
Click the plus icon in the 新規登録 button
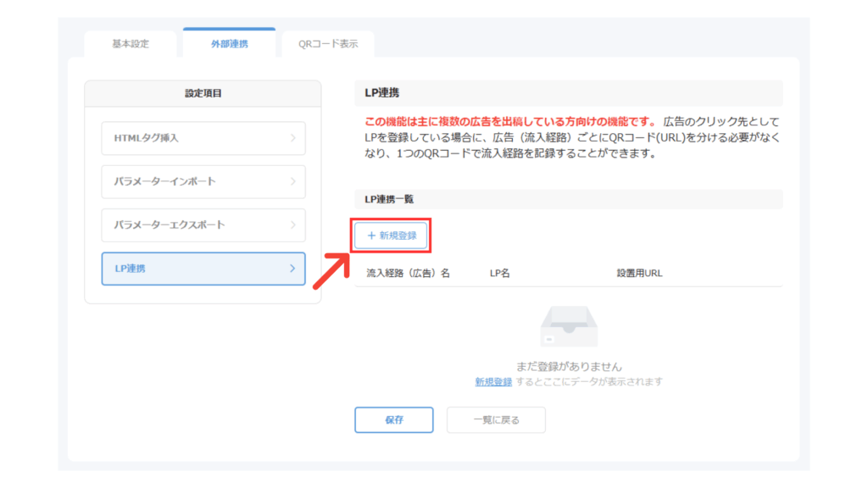[x=371, y=236]
